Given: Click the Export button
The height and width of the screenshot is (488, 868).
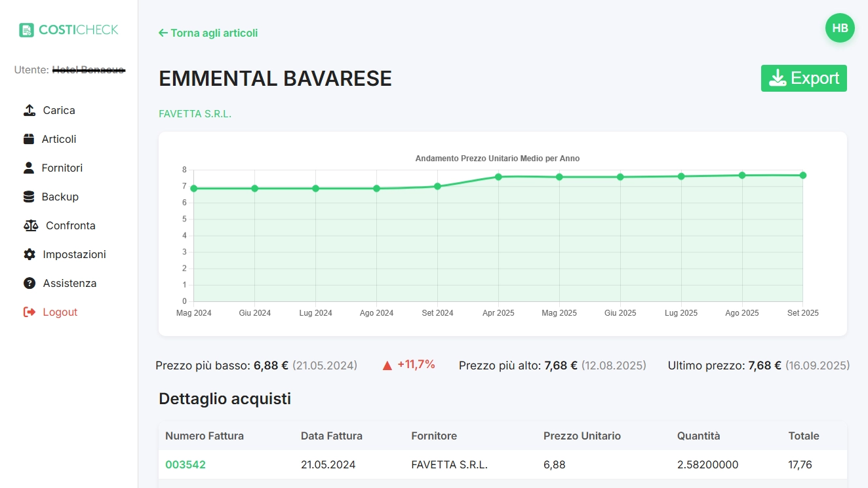Looking at the screenshot, I should 804,78.
